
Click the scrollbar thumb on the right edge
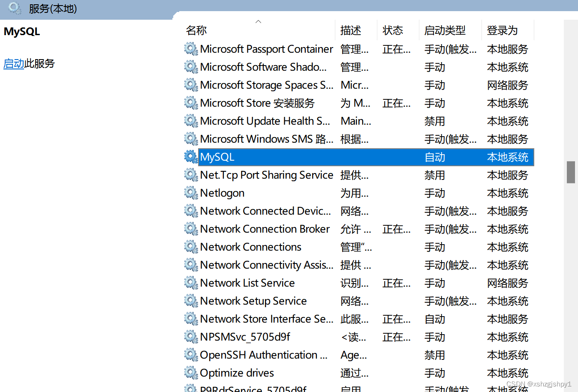tap(571, 172)
